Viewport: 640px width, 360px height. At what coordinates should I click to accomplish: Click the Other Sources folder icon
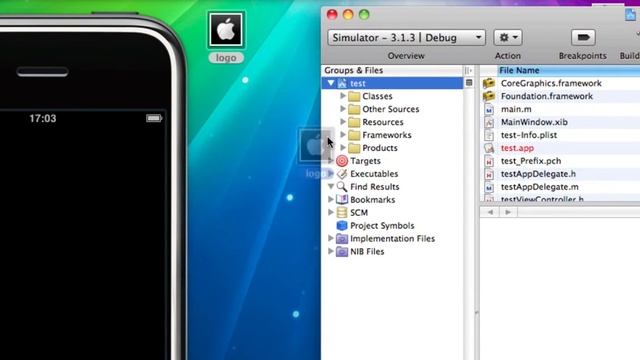354,109
